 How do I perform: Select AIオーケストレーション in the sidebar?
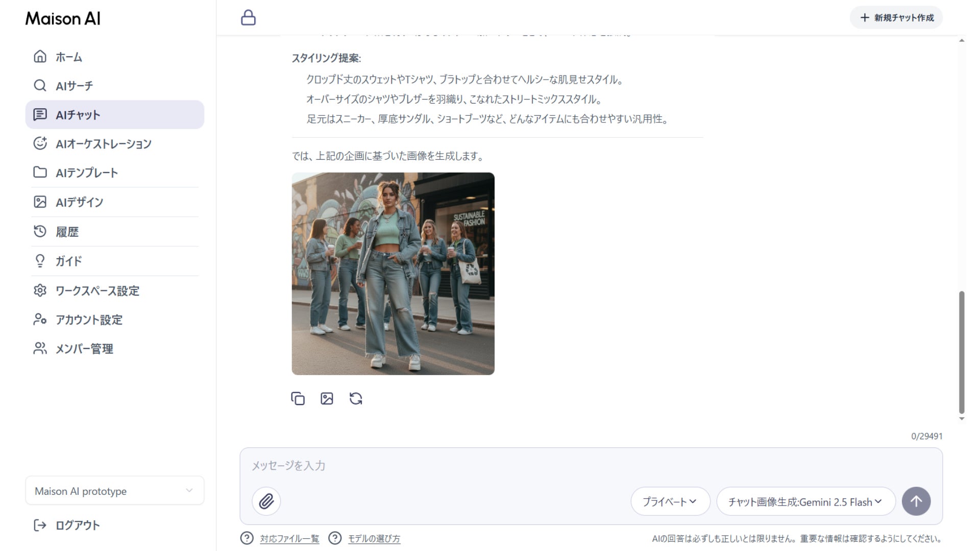point(103,144)
